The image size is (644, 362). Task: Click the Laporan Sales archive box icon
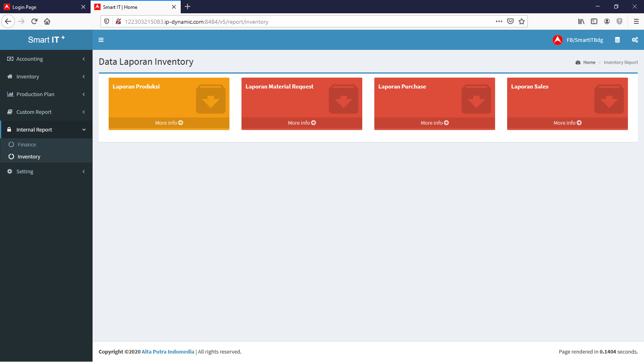(609, 99)
